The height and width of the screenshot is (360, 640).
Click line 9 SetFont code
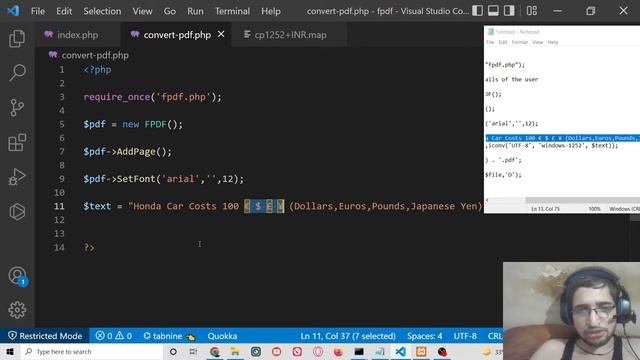[x=163, y=179]
